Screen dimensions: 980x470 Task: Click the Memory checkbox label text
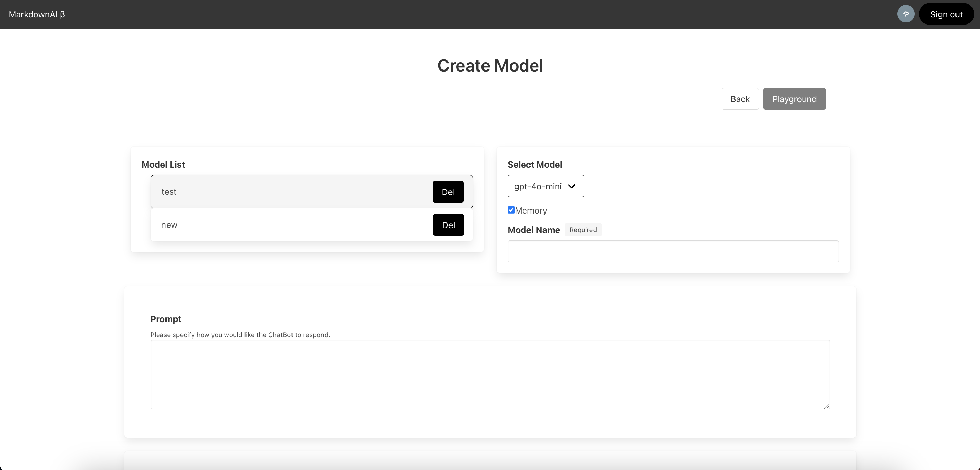point(531,211)
